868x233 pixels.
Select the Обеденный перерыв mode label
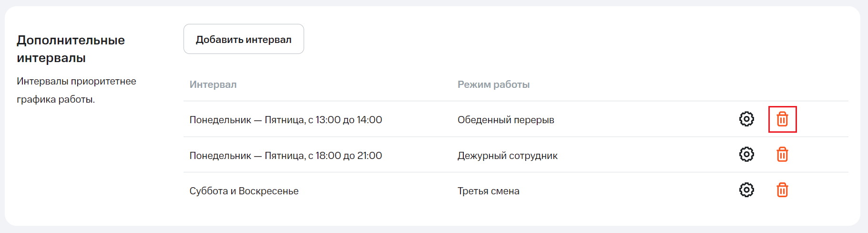coord(506,120)
